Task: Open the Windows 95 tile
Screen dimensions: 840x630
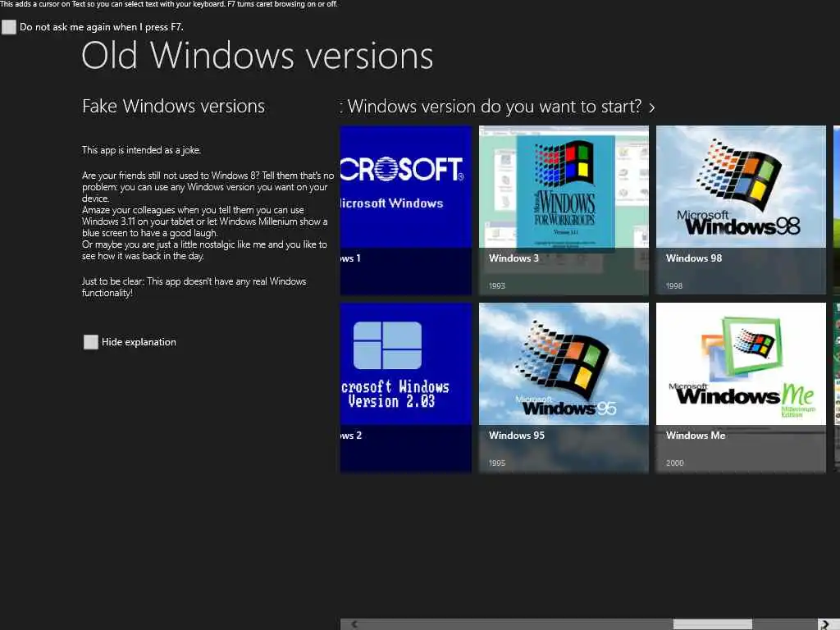Action: click(564, 387)
